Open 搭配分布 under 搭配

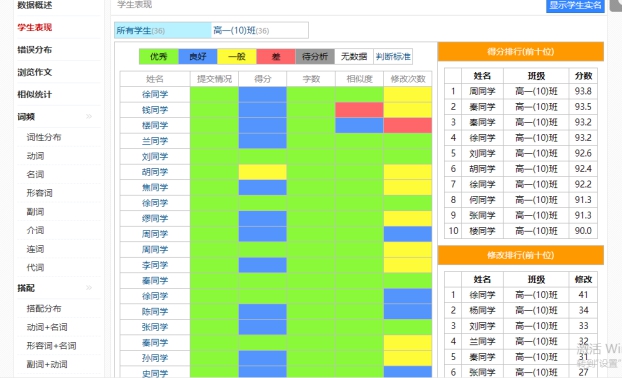[44, 308]
